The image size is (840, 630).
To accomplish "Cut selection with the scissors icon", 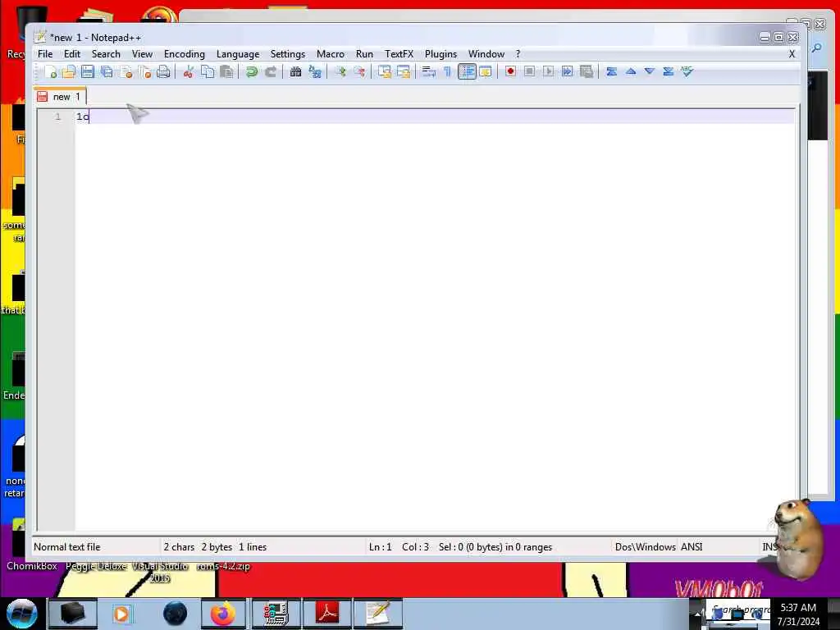I will (188, 71).
